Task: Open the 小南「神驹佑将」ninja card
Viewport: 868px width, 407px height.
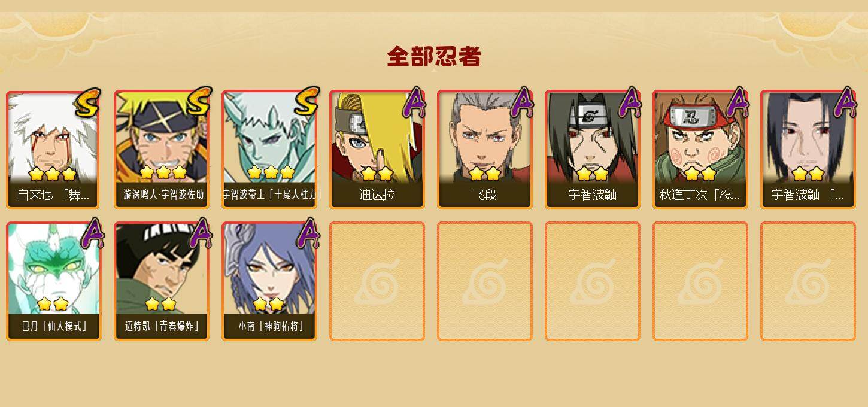Action: pyautogui.click(x=269, y=281)
